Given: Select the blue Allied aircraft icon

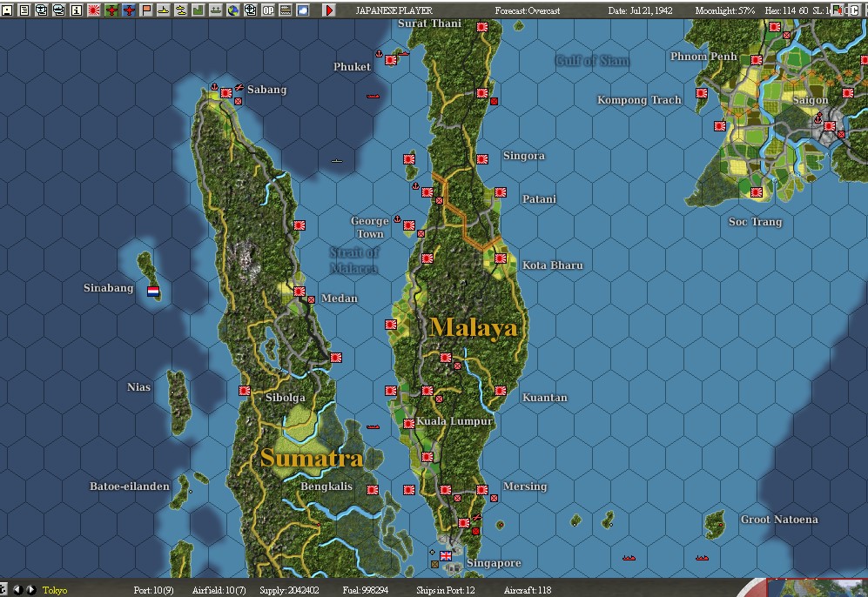Looking at the screenshot, I should [x=127, y=8].
